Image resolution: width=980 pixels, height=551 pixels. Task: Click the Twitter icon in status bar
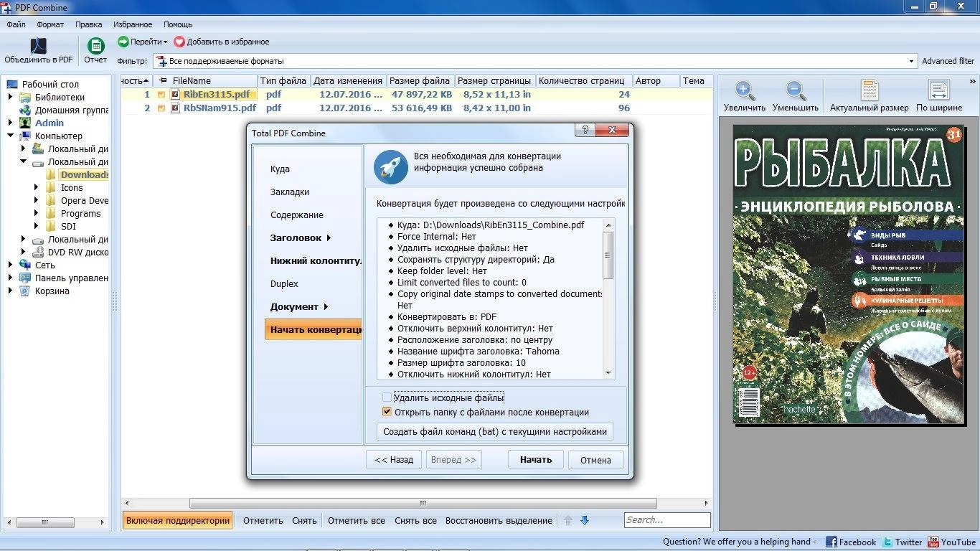pyautogui.click(x=887, y=542)
